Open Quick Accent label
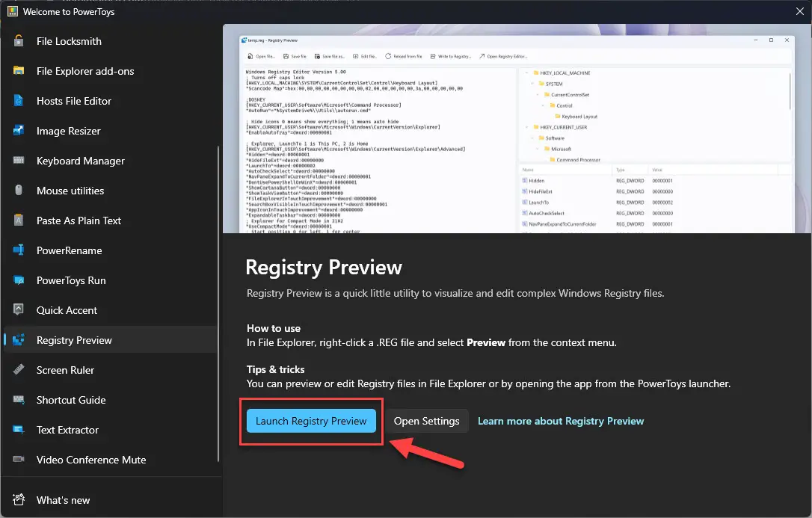The width and height of the screenshot is (812, 518). [67, 310]
